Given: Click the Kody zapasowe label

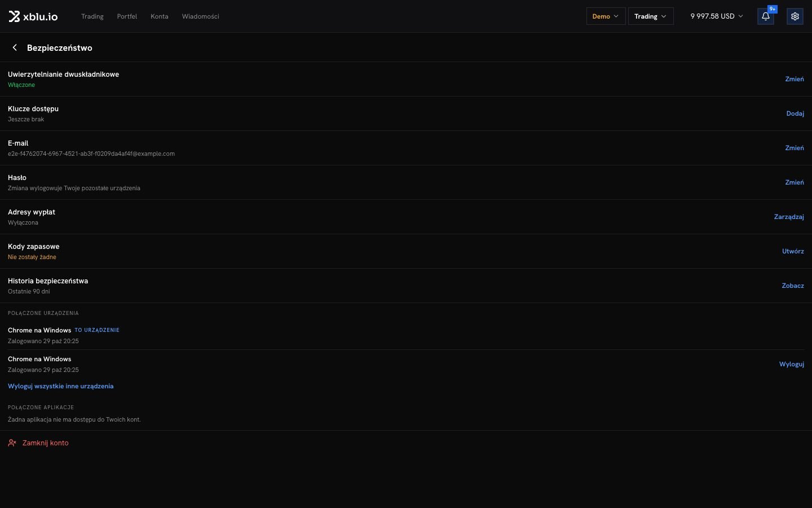Looking at the screenshot, I should [34, 247].
